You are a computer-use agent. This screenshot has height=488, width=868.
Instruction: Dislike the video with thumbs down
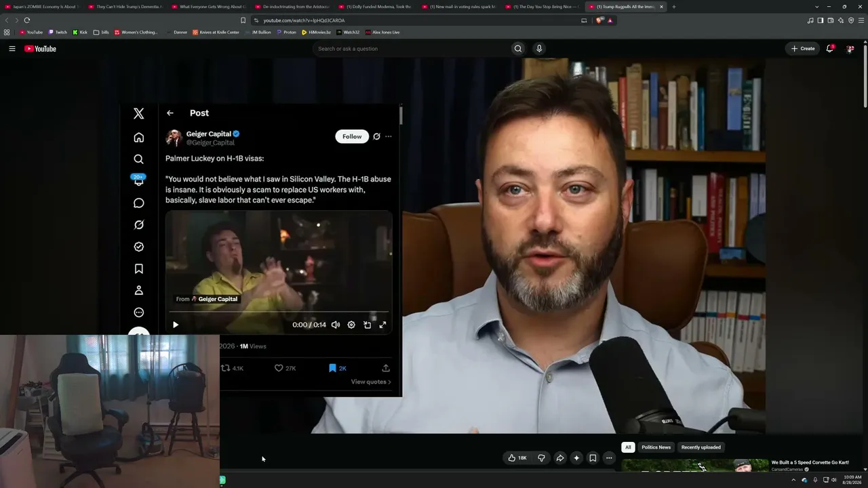click(x=541, y=458)
